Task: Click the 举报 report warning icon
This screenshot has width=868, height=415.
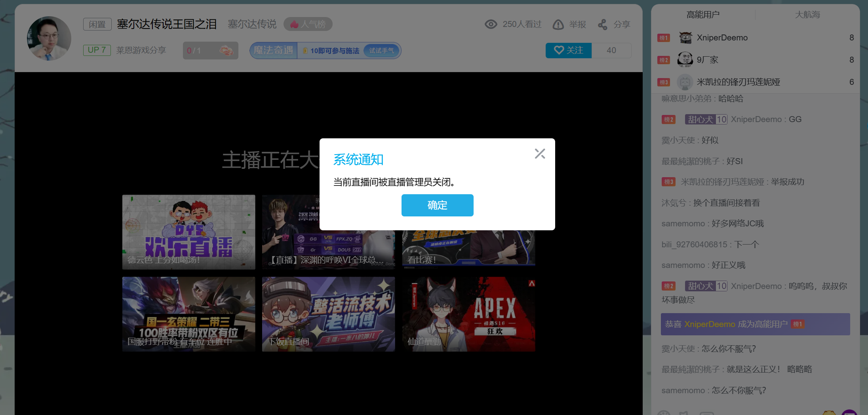Action: (x=558, y=25)
